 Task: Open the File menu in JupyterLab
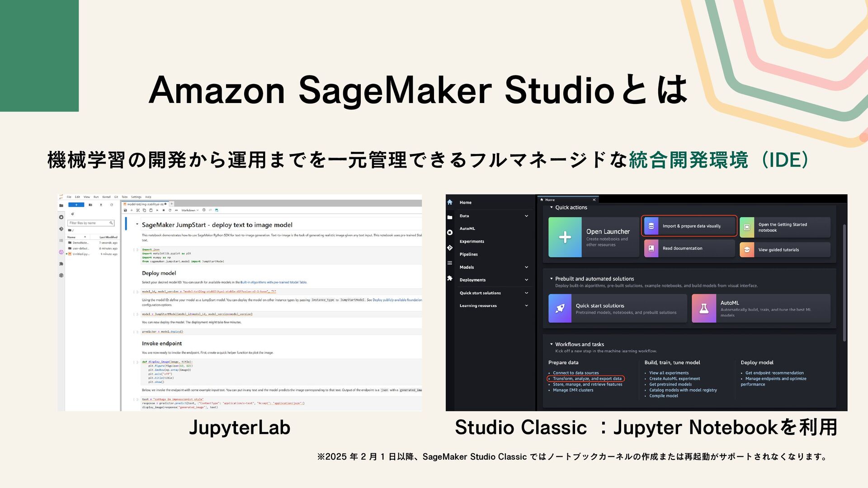click(x=69, y=197)
